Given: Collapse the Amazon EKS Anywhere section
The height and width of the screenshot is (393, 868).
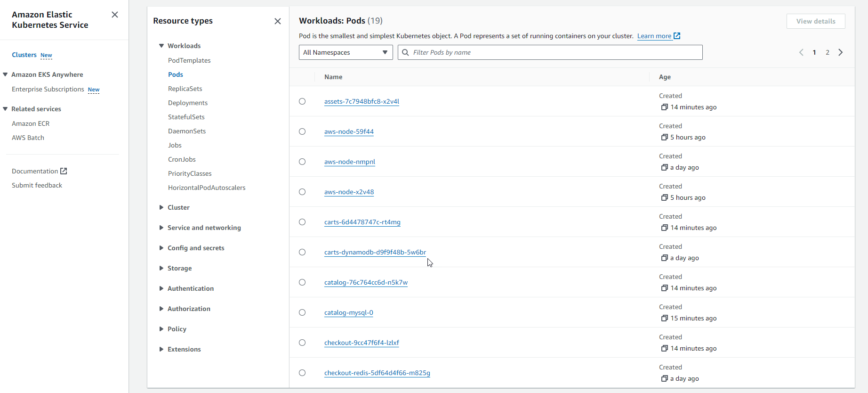Looking at the screenshot, I should (x=6, y=74).
